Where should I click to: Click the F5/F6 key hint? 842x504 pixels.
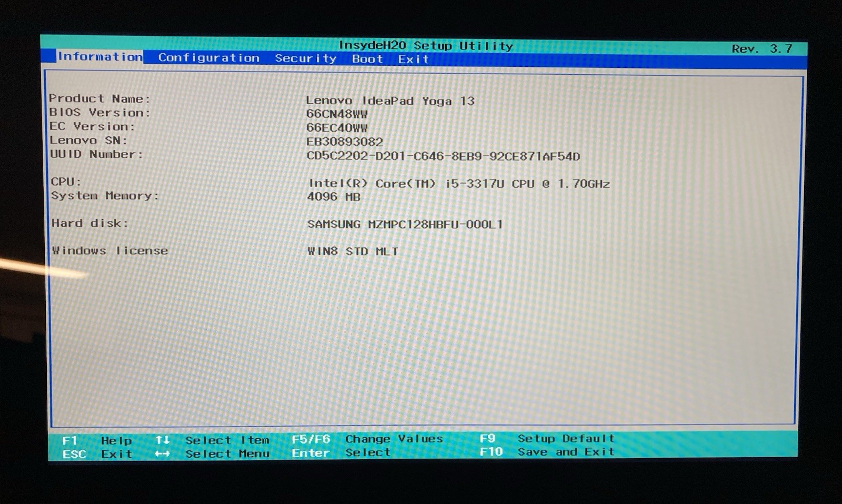click(311, 439)
